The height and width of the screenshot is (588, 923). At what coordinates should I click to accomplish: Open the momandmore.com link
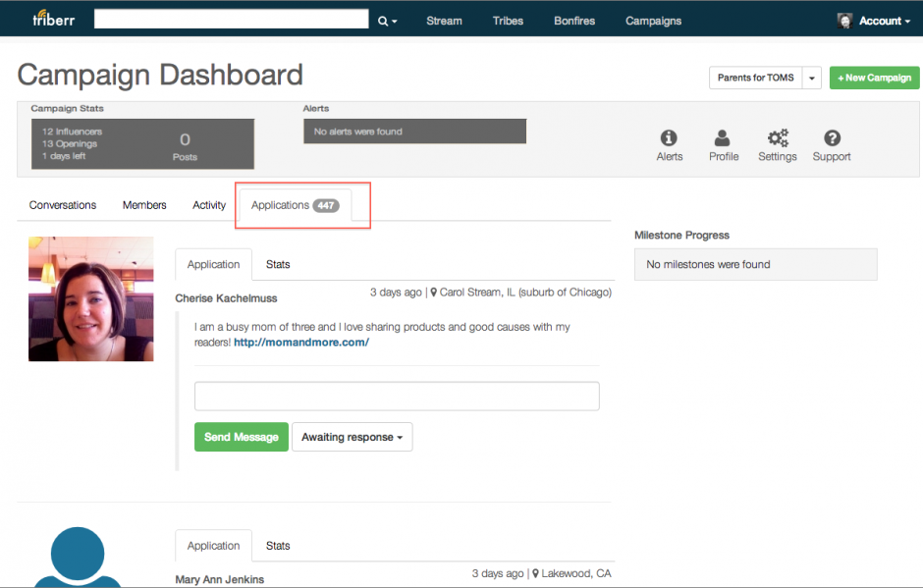coord(301,342)
